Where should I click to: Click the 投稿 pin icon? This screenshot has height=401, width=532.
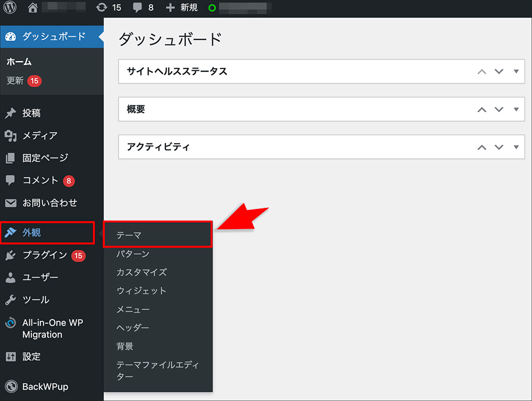[11, 113]
